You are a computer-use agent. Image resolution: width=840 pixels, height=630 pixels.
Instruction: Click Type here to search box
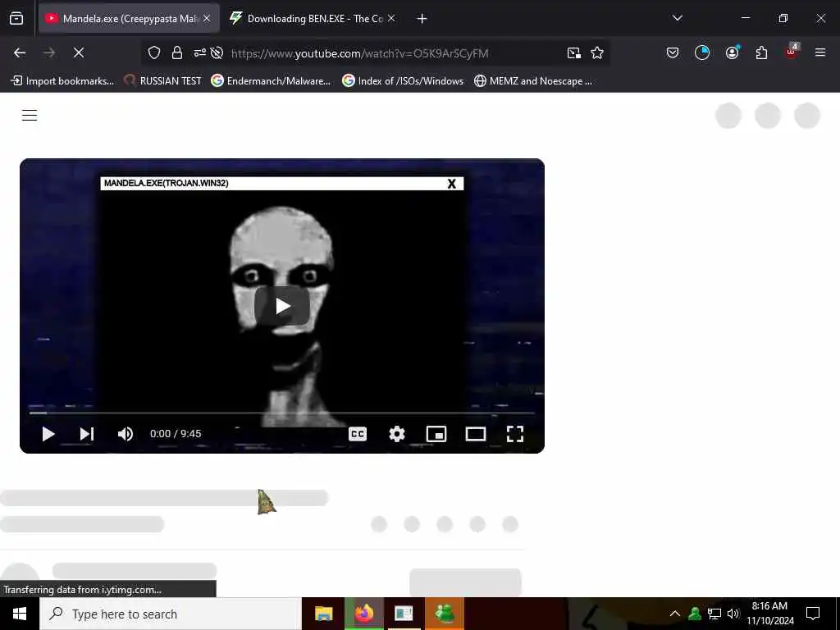pos(171,614)
